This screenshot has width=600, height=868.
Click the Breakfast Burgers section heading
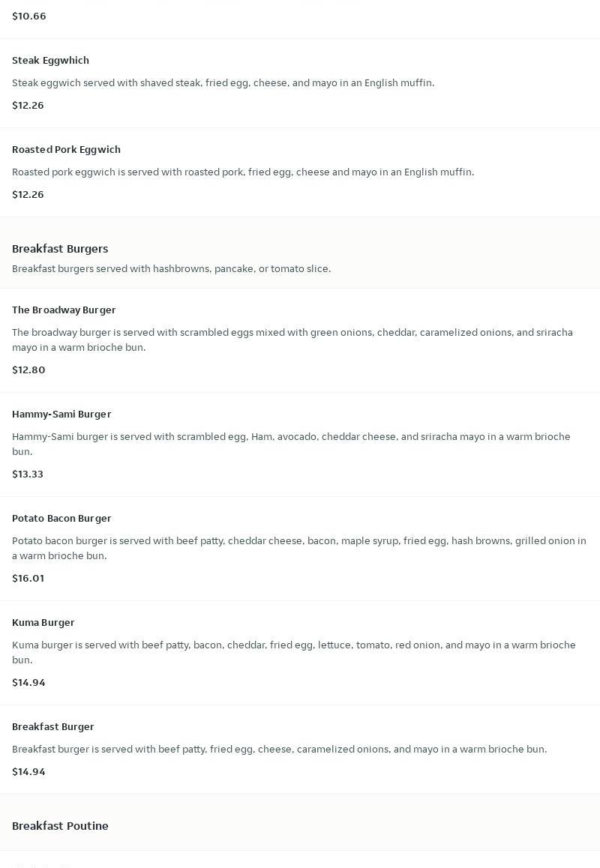pos(60,249)
